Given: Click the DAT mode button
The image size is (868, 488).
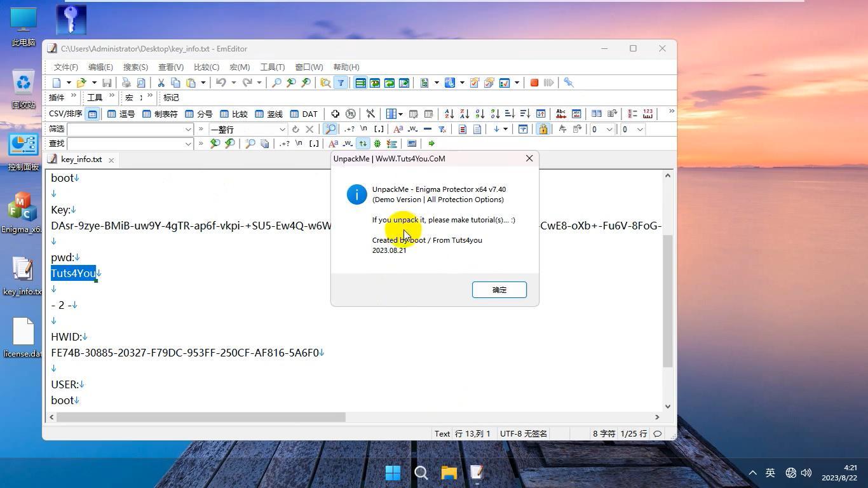Looking at the screenshot, I should pos(304,114).
